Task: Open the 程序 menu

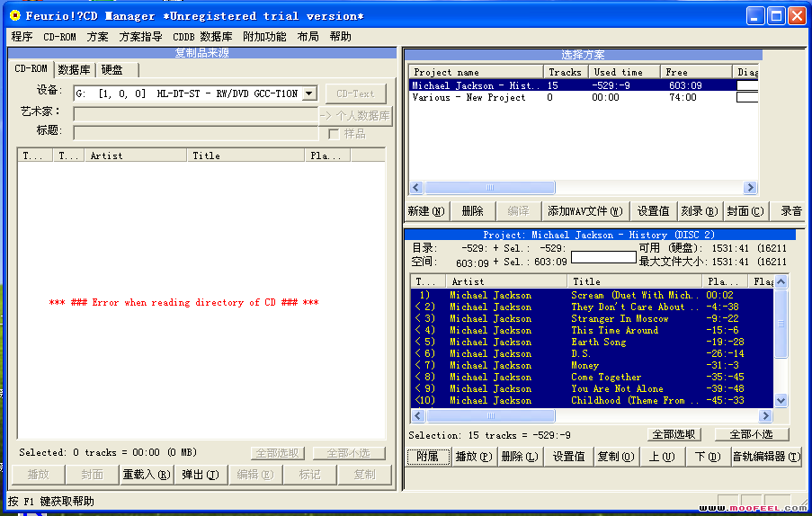Action: click(x=22, y=37)
